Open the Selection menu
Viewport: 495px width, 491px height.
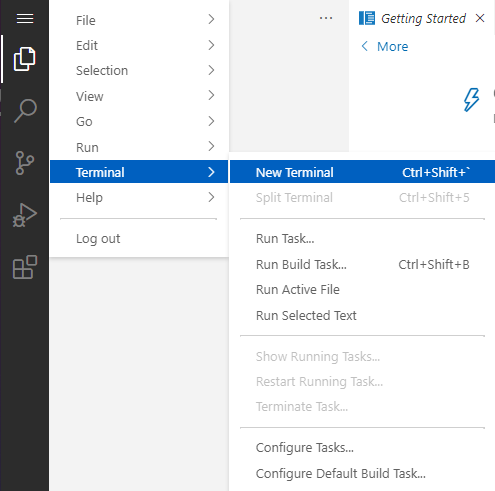[139, 71]
